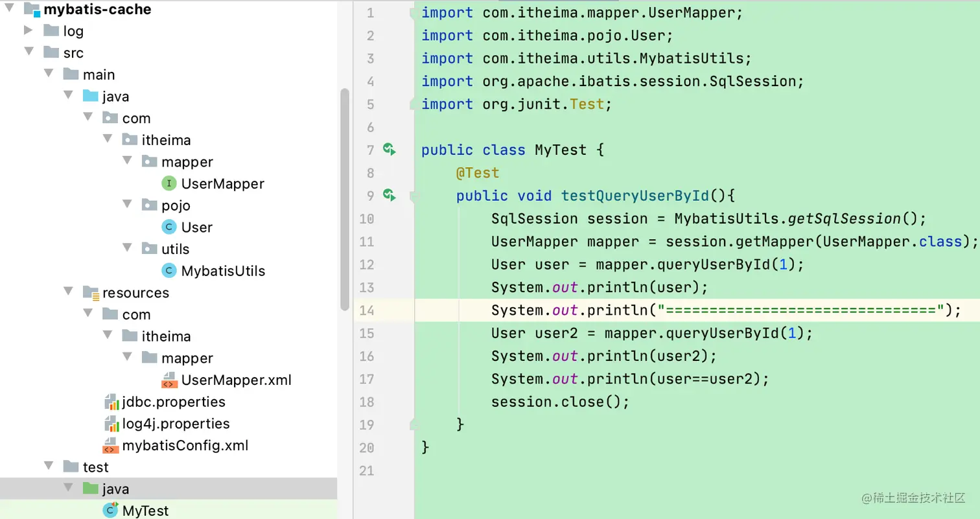Click the itheima folder icon under resources
Image resolution: width=980 pixels, height=519 pixels.
coord(130,336)
